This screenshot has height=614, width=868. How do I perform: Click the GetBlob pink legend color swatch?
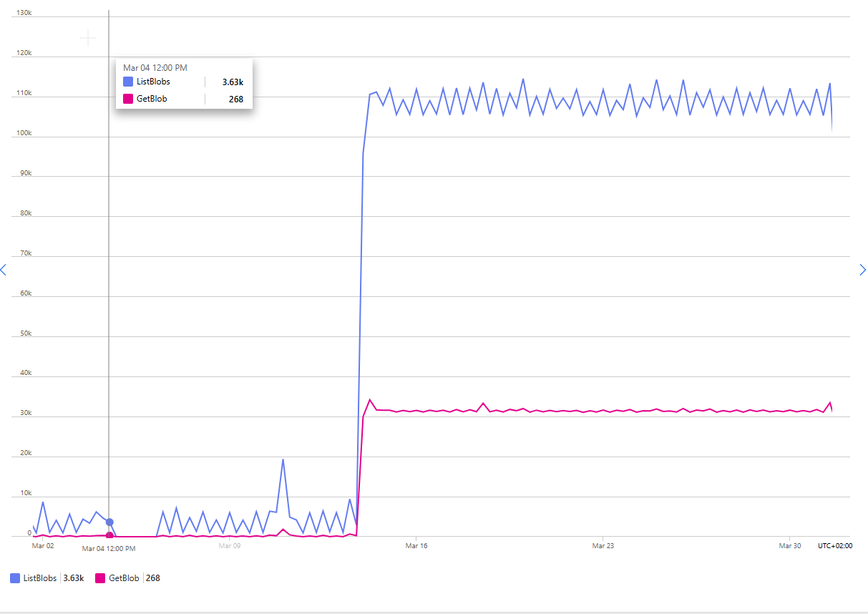pyautogui.click(x=100, y=578)
